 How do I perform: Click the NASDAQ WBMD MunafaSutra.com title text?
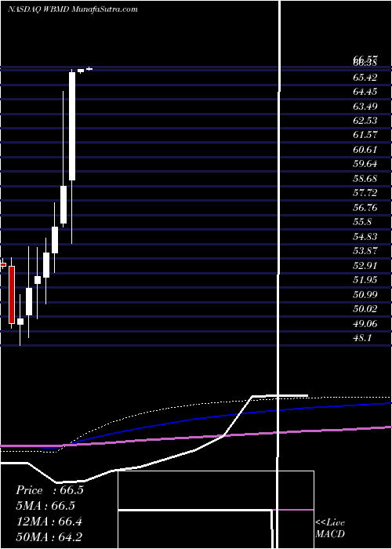(73, 9)
